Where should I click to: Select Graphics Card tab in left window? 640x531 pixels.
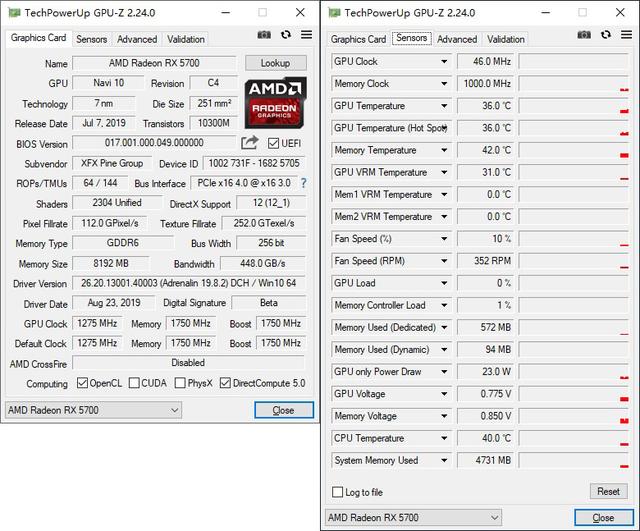pos(38,38)
